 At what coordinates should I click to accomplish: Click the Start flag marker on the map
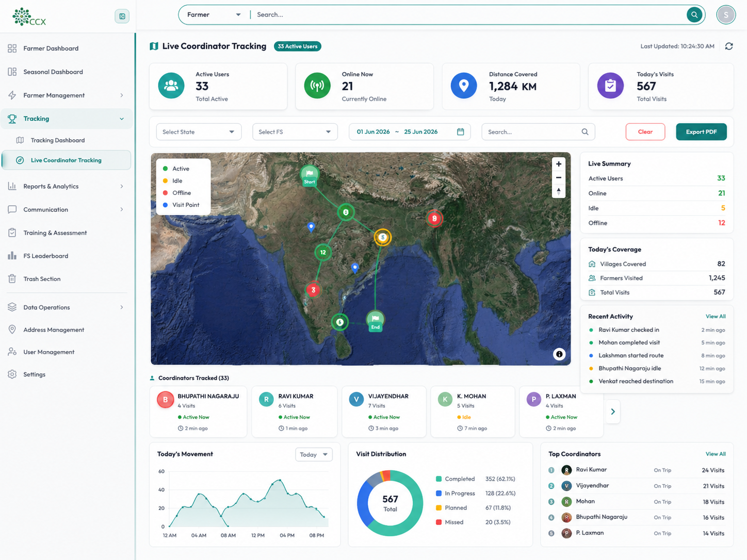pos(310,175)
